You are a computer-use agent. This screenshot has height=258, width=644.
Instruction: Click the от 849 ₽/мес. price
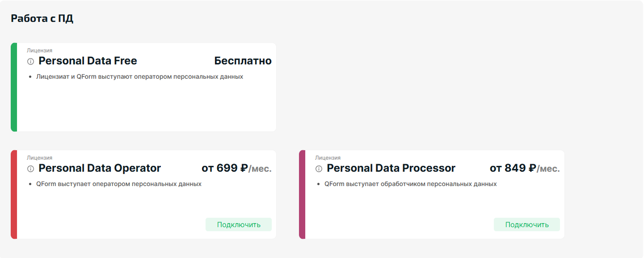tap(525, 168)
